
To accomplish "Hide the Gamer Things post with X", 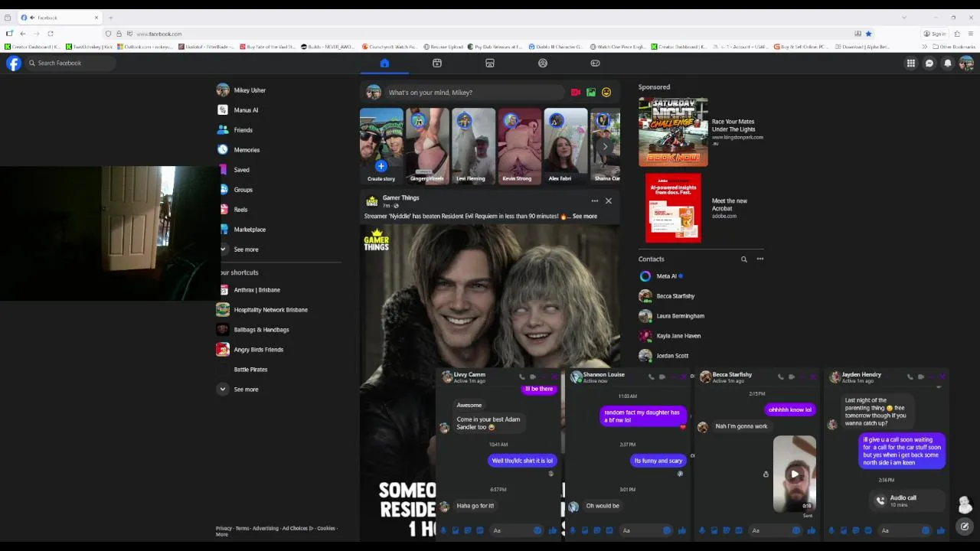I will tap(609, 201).
